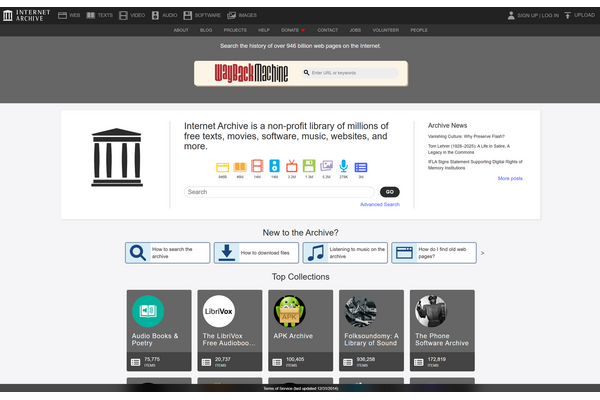Open How do I find old web pages card
Image resolution: width=600 pixels, height=400 pixels.
coord(434,253)
